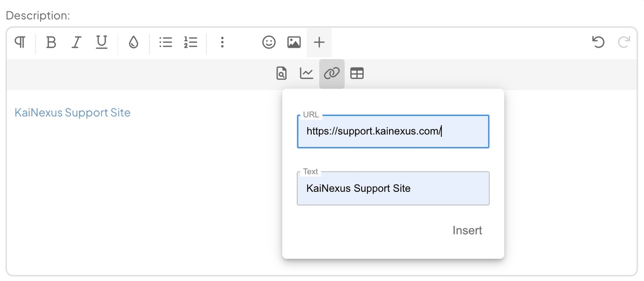Insert an image
This screenshot has width=644, height=281.
(x=294, y=42)
